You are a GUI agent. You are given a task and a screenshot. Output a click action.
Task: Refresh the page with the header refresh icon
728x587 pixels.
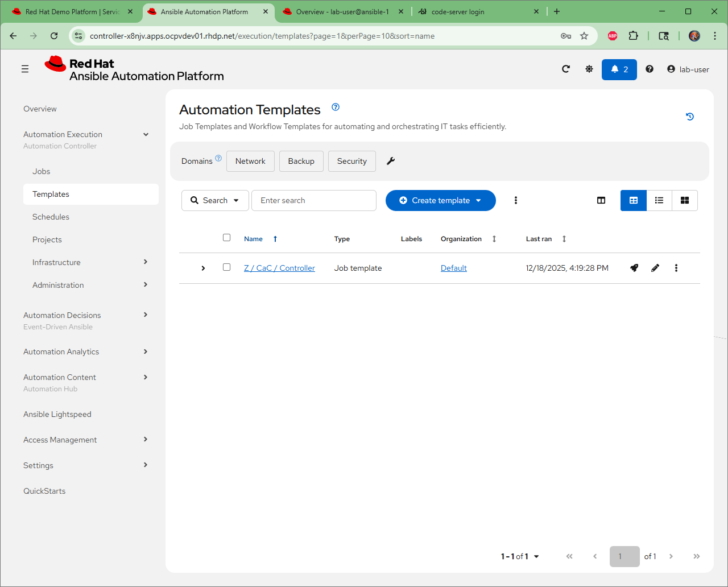566,69
